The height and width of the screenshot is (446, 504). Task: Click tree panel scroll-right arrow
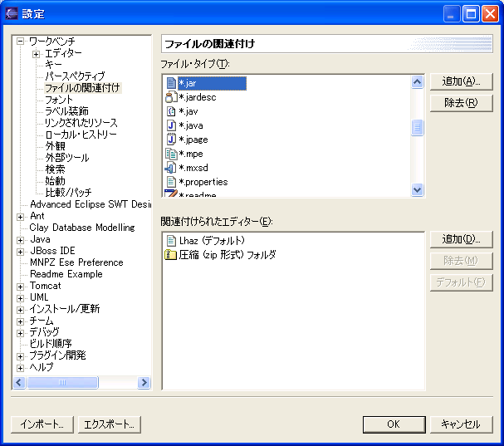coord(144,383)
